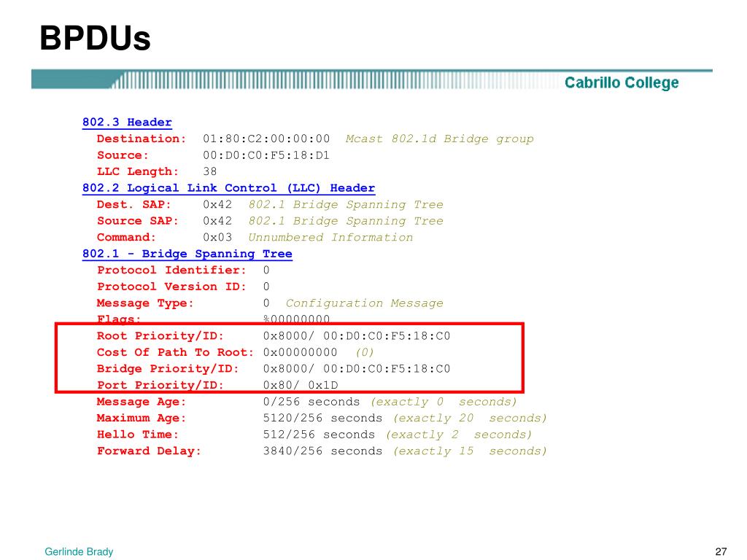Click the Forward Delay: label
This screenshot has width=747, height=560.
point(149,451)
